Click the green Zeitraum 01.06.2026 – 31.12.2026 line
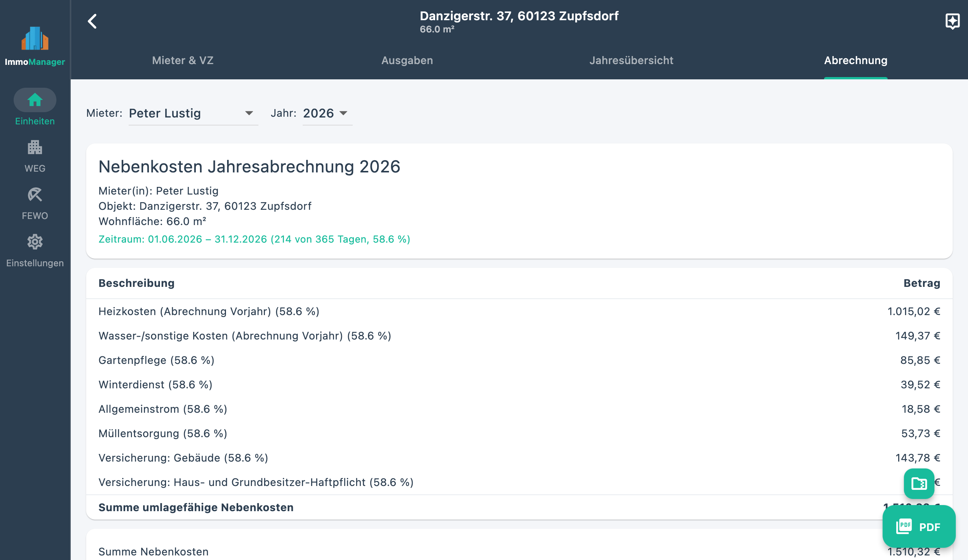 click(254, 240)
